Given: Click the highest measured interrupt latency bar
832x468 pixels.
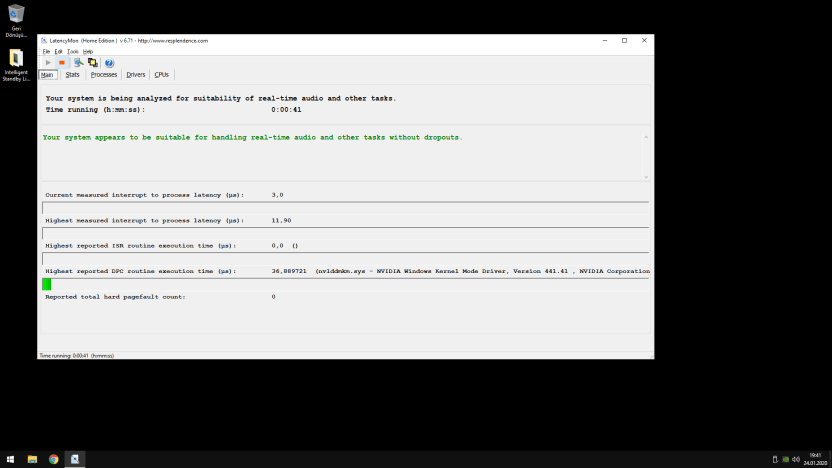Looking at the screenshot, I should pyautogui.click(x=345, y=233).
